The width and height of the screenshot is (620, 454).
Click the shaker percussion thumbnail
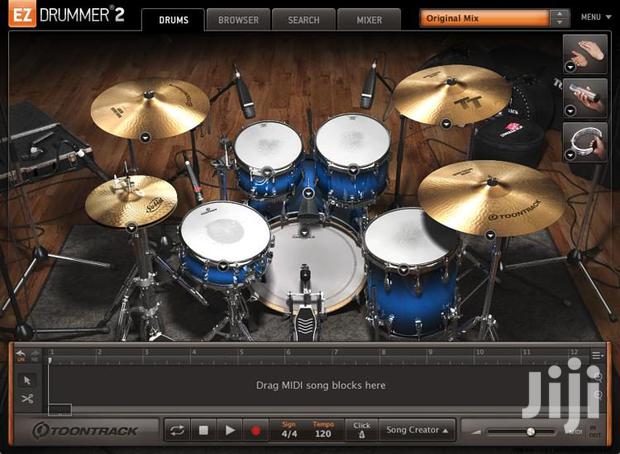tap(585, 98)
